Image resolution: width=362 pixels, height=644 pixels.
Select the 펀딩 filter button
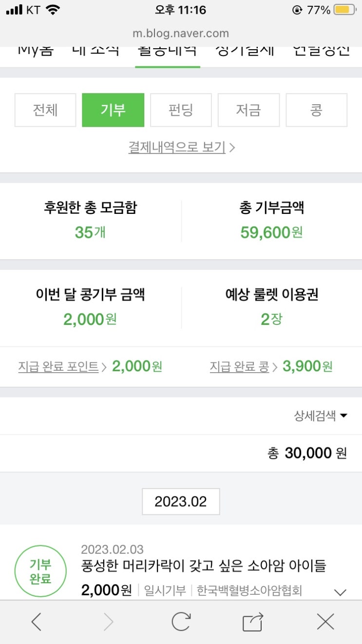coord(181,110)
